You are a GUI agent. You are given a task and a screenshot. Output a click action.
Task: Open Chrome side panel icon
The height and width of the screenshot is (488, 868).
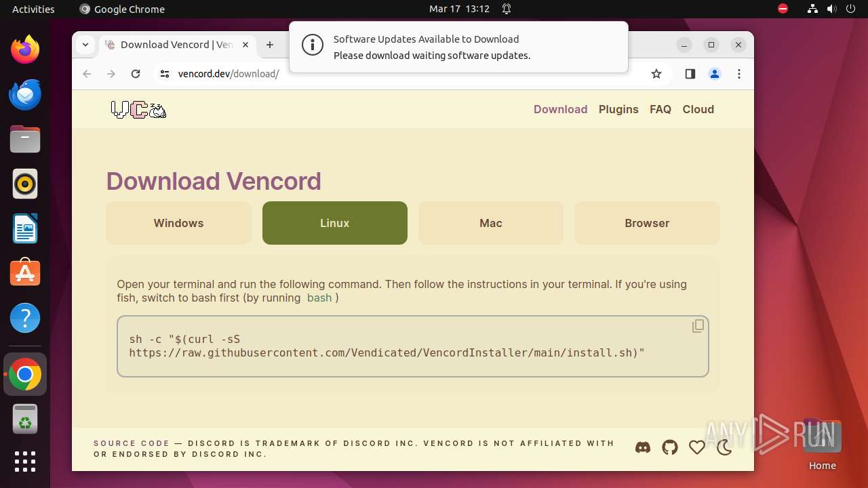pos(690,74)
